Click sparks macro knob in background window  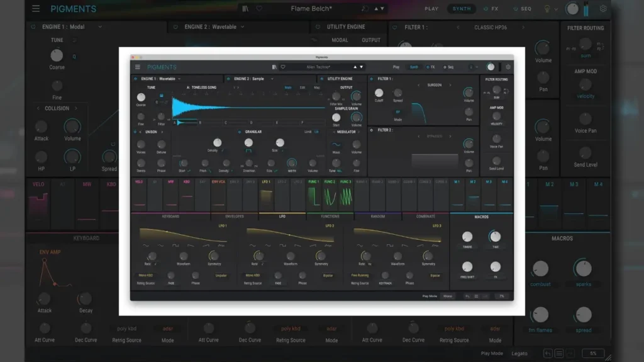click(x=583, y=269)
